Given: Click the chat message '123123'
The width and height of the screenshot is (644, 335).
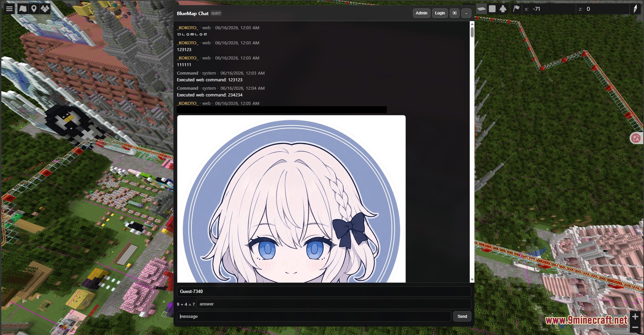Looking at the screenshot, I should pos(184,50).
